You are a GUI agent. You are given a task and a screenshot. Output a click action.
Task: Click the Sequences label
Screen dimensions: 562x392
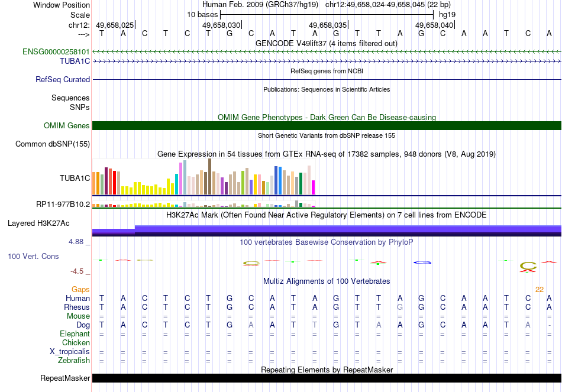(70, 98)
